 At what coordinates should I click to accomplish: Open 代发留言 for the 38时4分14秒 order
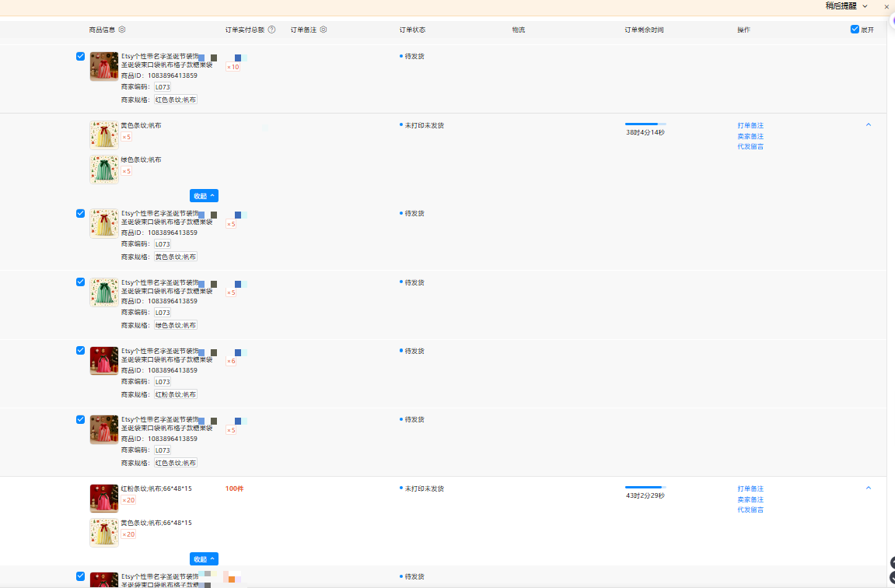coord(750,147)
